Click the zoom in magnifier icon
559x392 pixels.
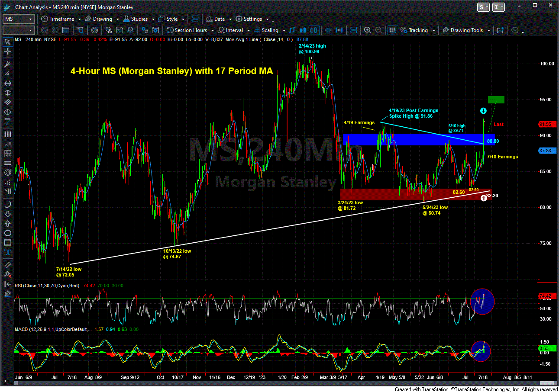368,30
